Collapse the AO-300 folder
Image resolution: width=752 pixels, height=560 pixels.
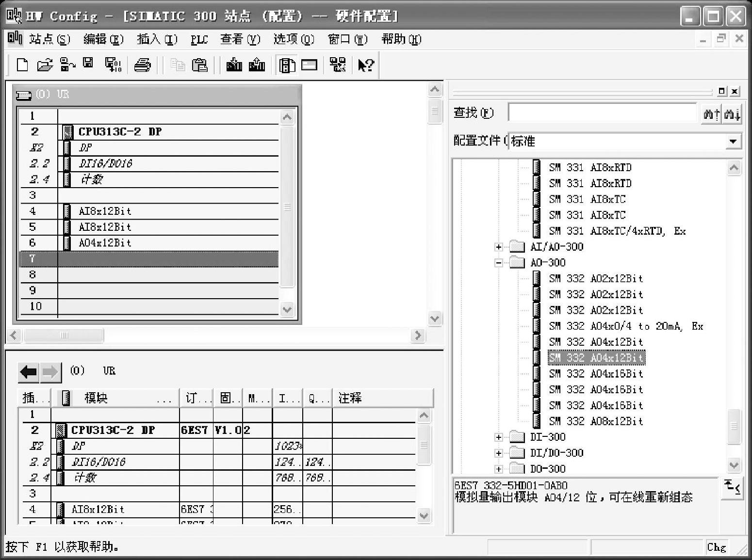point(498,263)
